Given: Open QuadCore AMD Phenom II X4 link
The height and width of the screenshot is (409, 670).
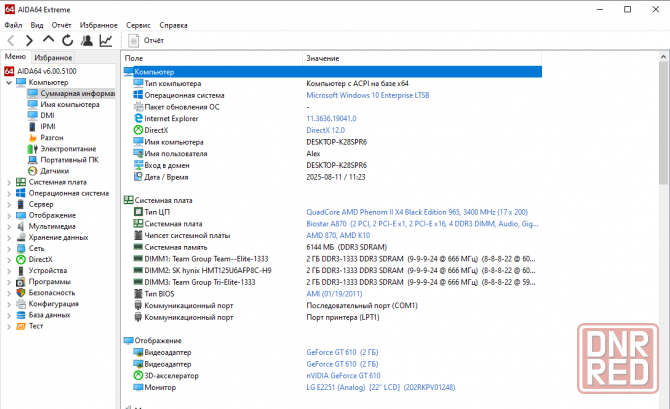Looking at the screenshot, I should pos(417,212).
